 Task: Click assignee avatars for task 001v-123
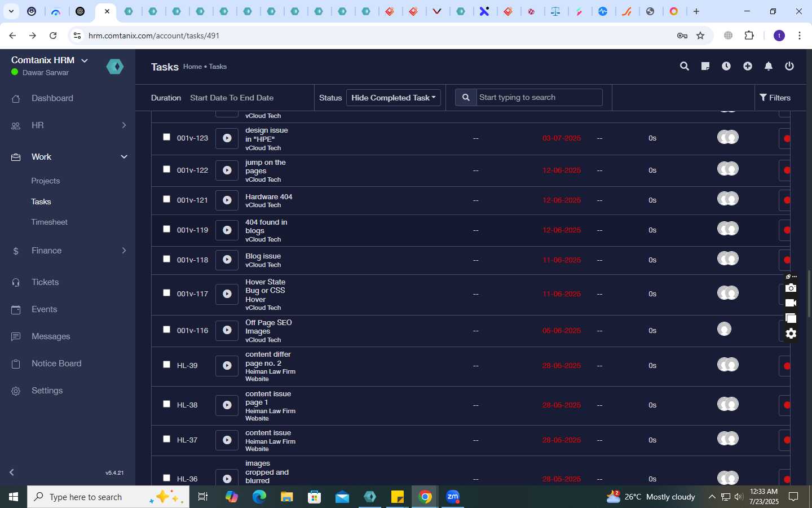[728, 137]
